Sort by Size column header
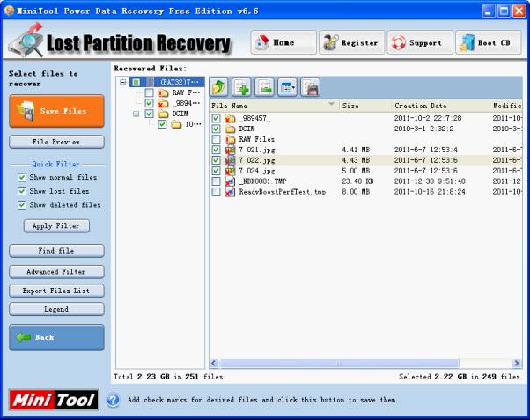530x420 pixels. pyautogui.click(x=365, y=106)
